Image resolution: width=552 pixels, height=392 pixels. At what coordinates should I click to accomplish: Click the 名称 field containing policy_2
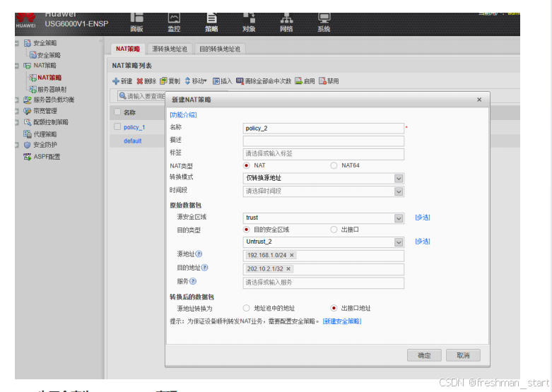(323, 128)
